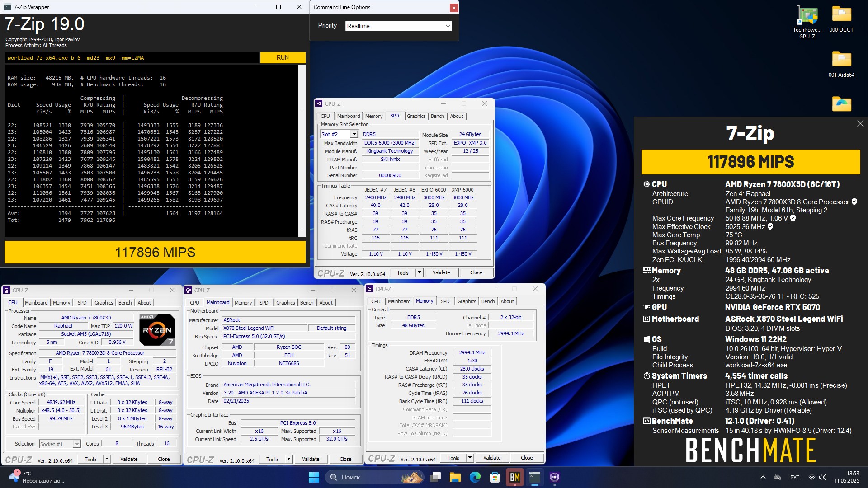Expand Tools dropdown arrow in Mainboard window
The width and height of the screenshot is (868, 488).
pyautogui.click(x=288, y=459)
